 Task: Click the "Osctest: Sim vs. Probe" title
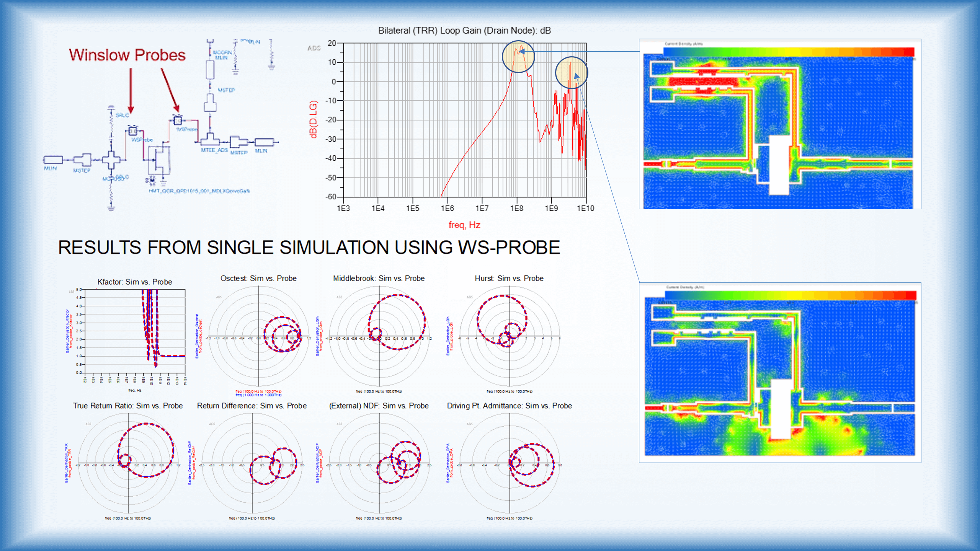pyautogui.click(x=258, y=278)
